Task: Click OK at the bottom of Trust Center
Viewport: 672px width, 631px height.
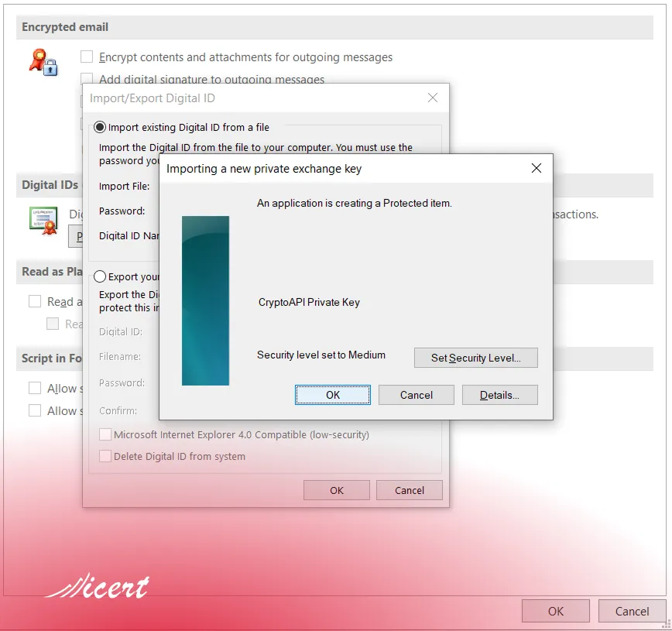Action: [x=555, y=611]
